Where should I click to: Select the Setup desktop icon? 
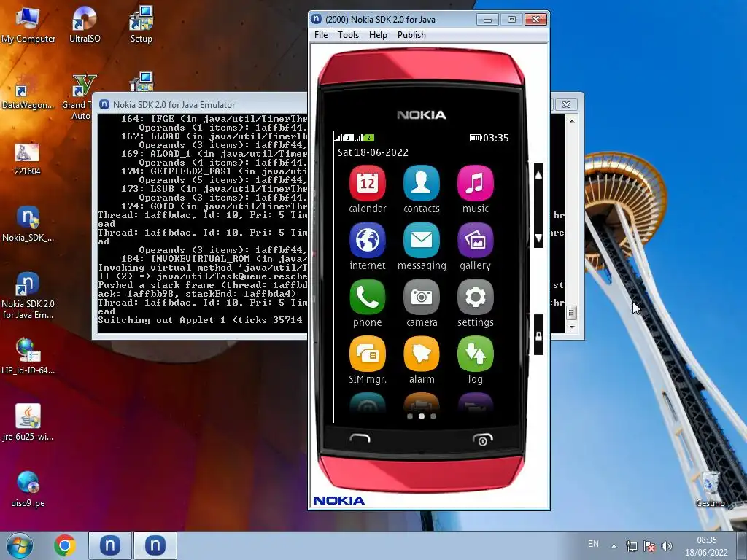point(141,26)
